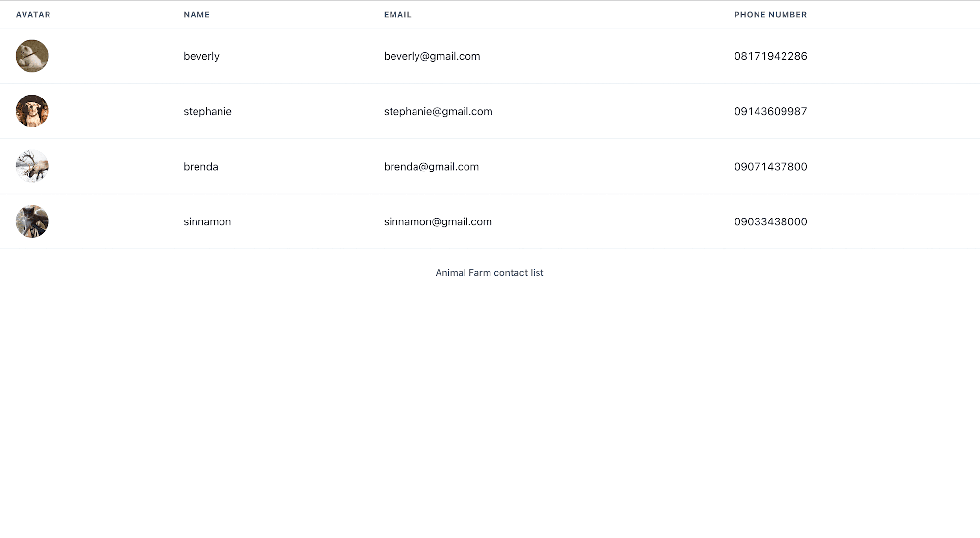Click email stephanie@gmail.com
The image size is (980, 538).
pos(439,112)
